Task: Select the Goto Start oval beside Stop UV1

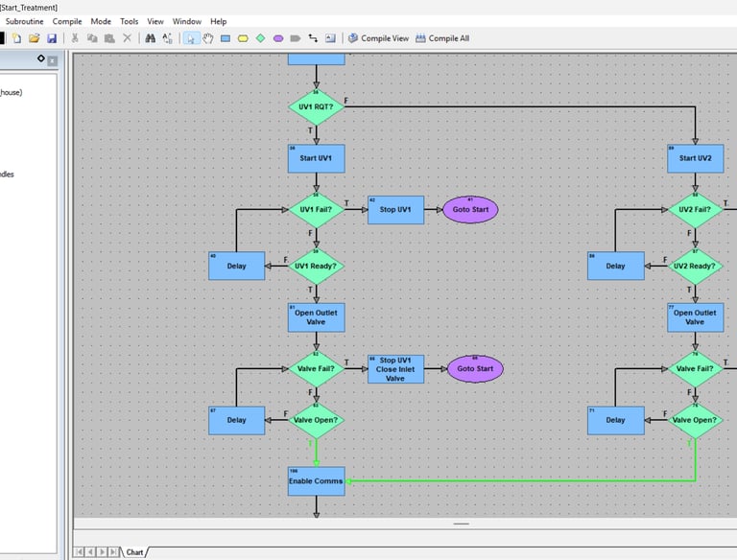Action: [470, 210]
